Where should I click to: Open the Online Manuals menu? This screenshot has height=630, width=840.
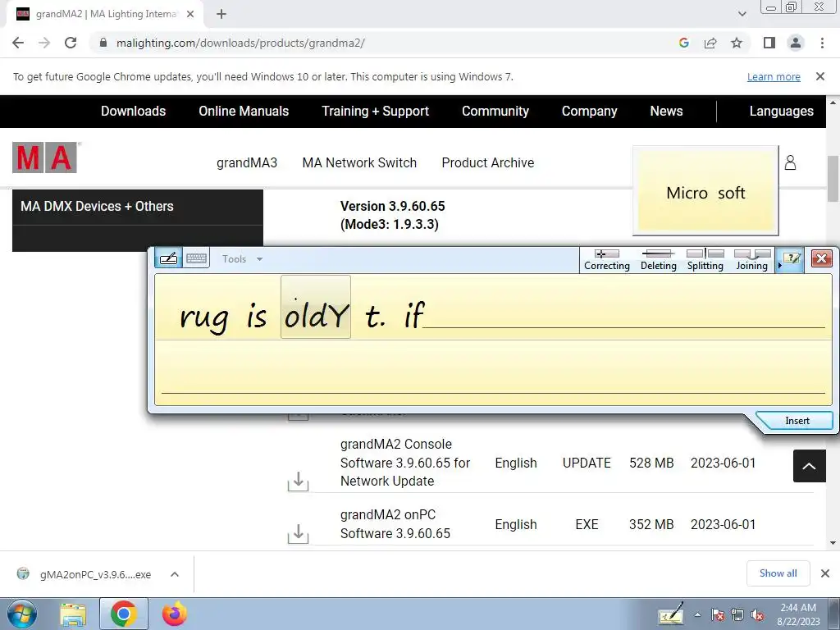pyautogui.click(x=244, y=111)
